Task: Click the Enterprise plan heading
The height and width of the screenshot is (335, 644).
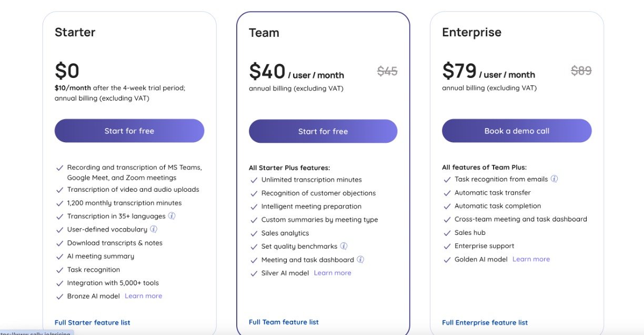Action: click(x=471, y=33)
